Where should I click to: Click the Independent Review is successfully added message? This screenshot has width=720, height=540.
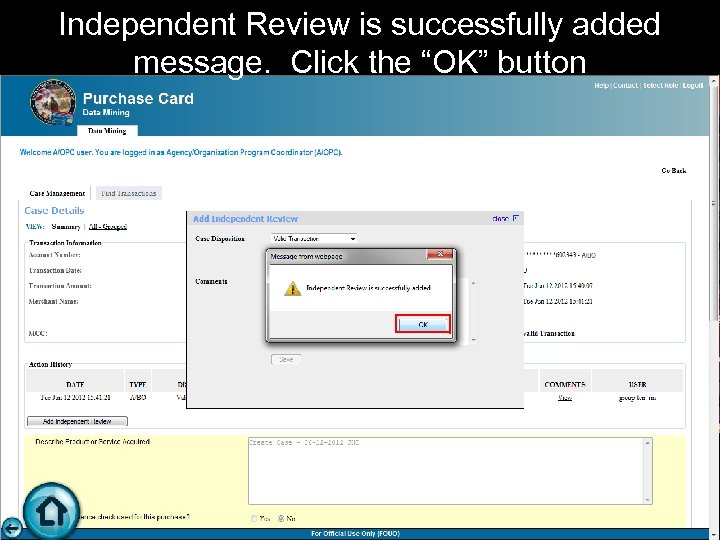(368, 288)
